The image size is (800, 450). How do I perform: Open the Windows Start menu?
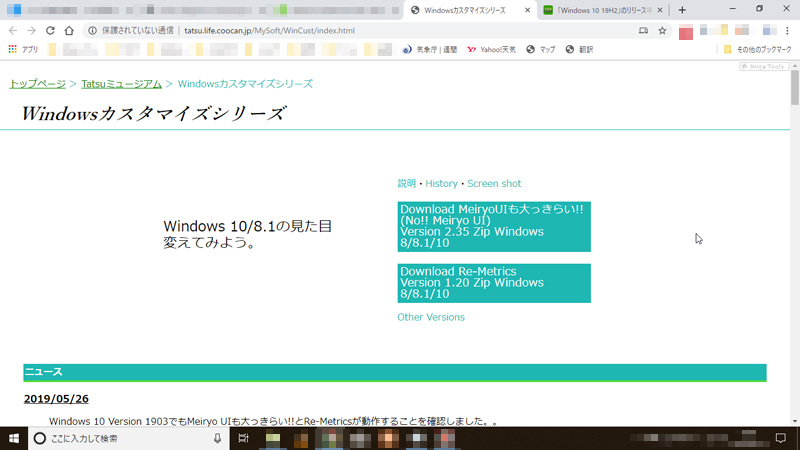14,438
